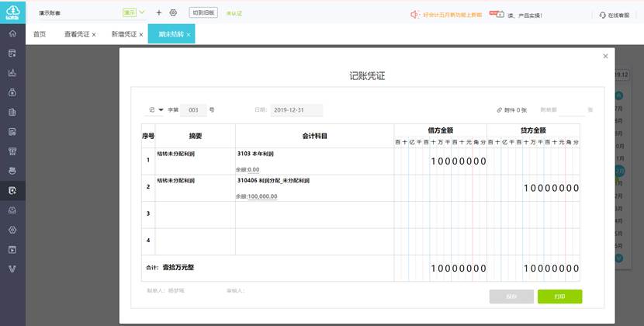Open the date picker showing 2019-12-31
Viewport: 644px width, 326px height.
pos(296,110)
